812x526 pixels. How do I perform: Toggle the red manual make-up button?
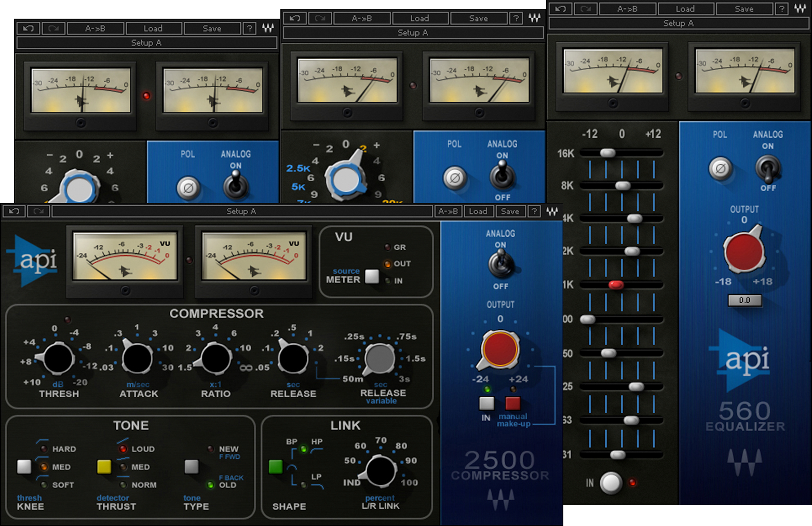coord(512,403)
